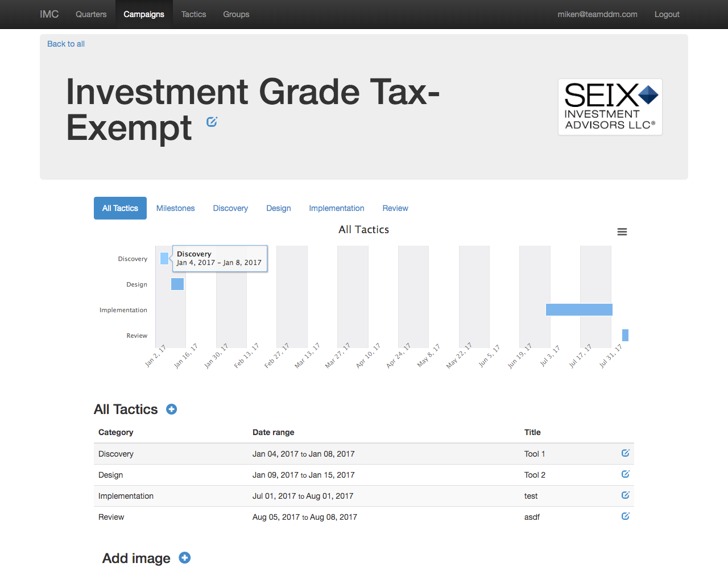The height and width of the screenshot is (571, 728).
Task: Click the Jan 09, 2017 date range
Action: (x=304, y=475)
